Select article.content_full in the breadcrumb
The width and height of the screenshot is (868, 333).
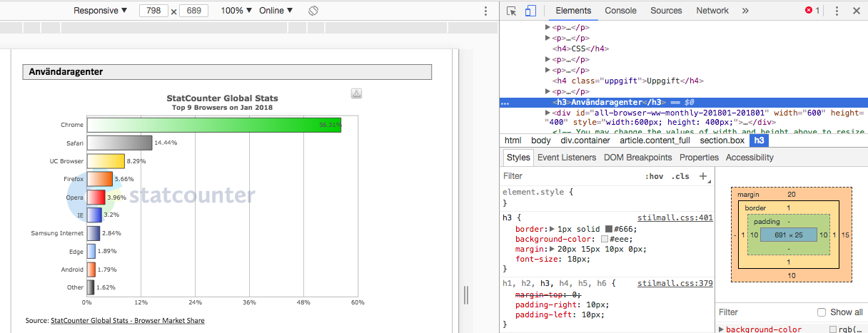pyautogui.click(x=655, y=140)
